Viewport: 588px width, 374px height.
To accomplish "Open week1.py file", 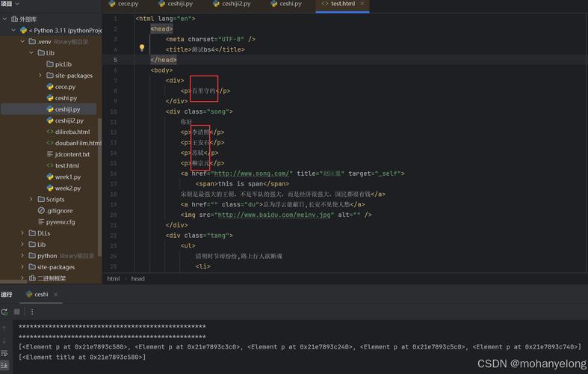I will coord(64,177).
